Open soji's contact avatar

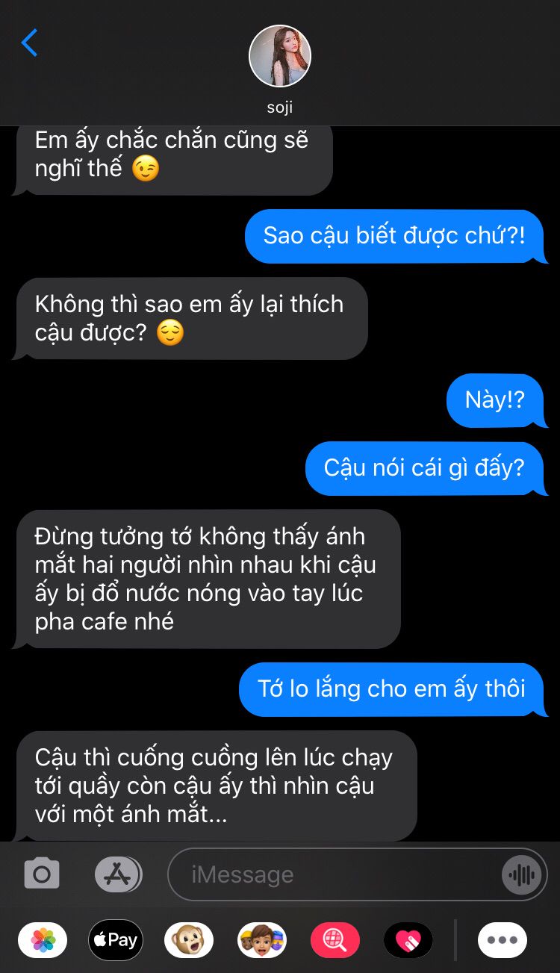coord(280,56)
